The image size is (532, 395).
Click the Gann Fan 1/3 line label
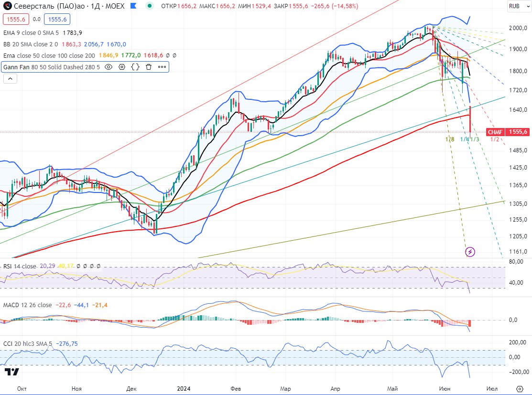pyautogui.click(x=475, y=139)
